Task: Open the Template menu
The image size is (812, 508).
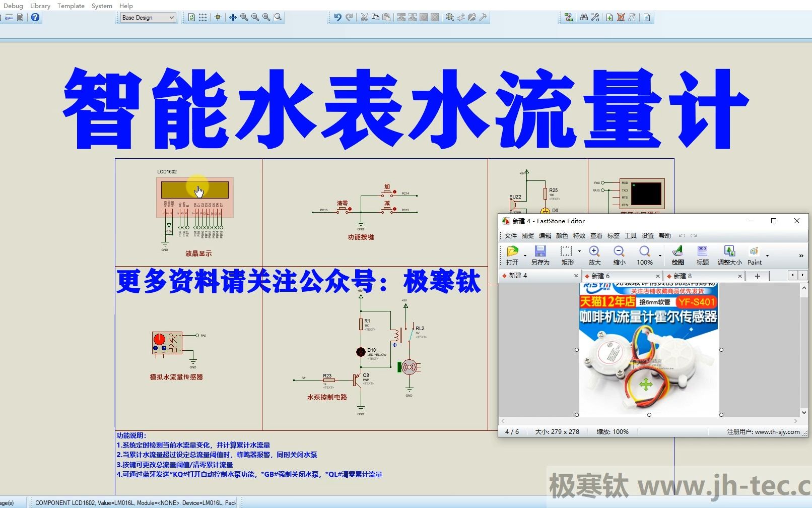Action: 71,6
